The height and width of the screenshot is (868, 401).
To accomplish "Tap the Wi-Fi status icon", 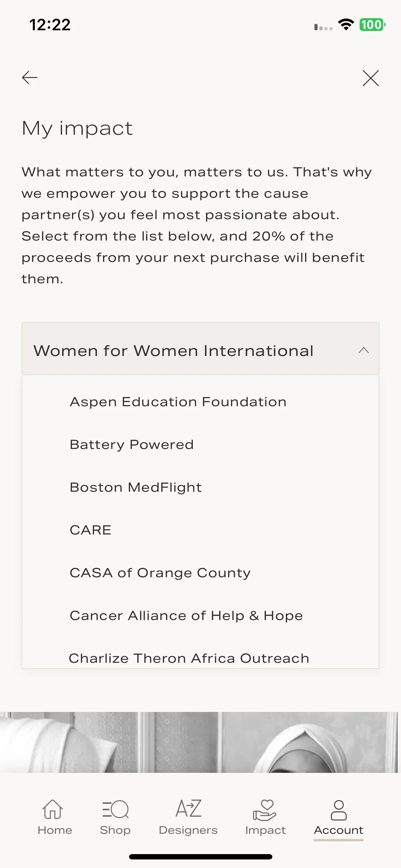I will tap(346, 25).
